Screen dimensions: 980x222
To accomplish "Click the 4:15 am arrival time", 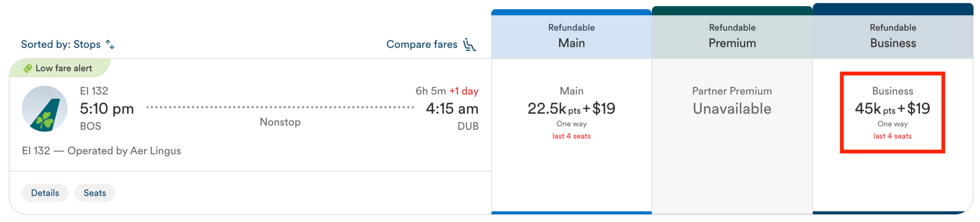I will [452, 108].
